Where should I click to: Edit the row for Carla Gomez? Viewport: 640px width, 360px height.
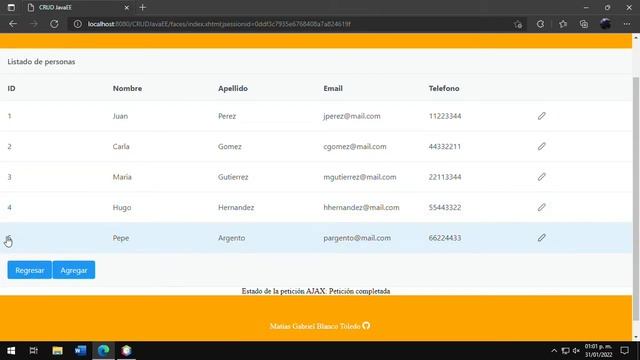541,146
